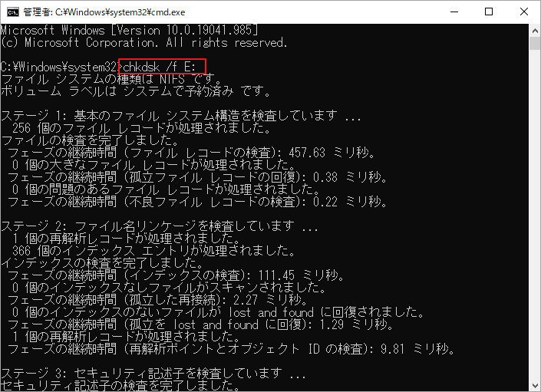541x392 pixels.
Task: Click the '0 個のインデックスなしファイルがスキャン' line
Action: 169,288
